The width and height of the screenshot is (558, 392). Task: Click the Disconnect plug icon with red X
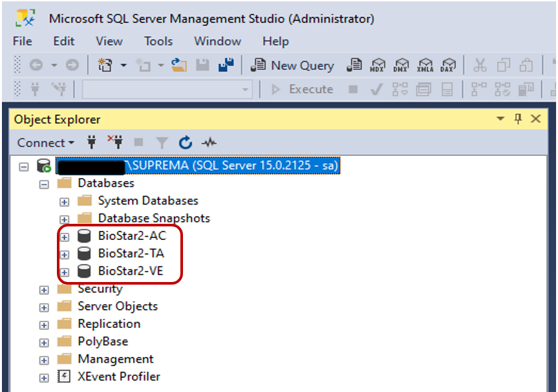[x=115, y=142]
